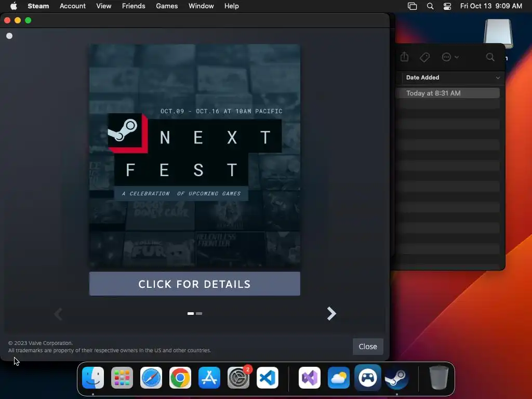532x399 pixels.
Task: Open Spotlight search in the menu bar
Action: tap(430, 6)
